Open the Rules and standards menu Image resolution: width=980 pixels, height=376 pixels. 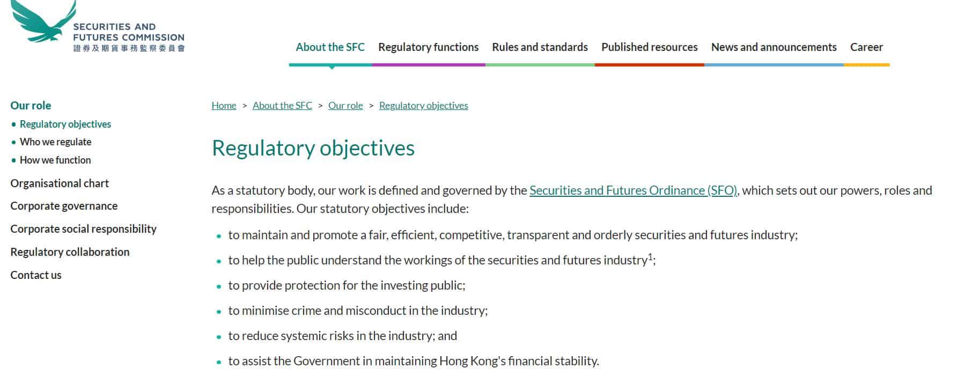click(x=539, y=47)
